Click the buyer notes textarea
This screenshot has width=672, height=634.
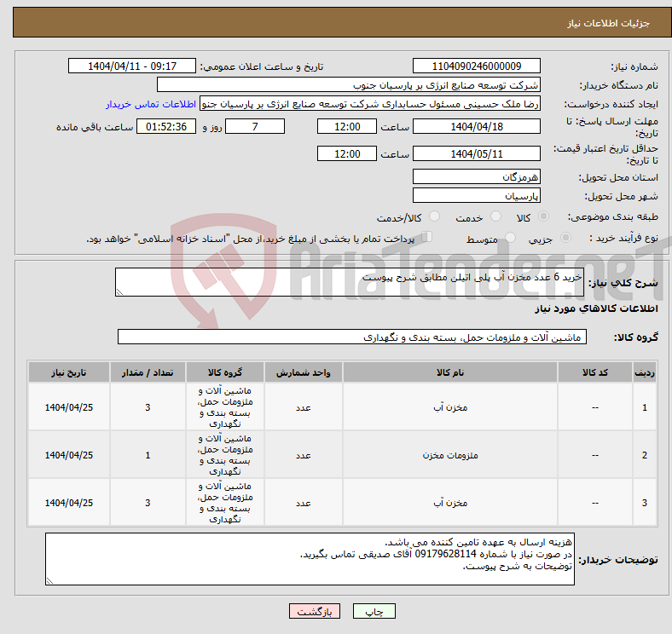(310, 559)
